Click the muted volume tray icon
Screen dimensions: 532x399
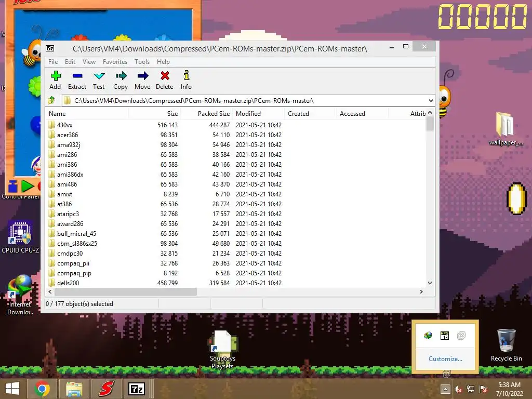tap(458, 389)
